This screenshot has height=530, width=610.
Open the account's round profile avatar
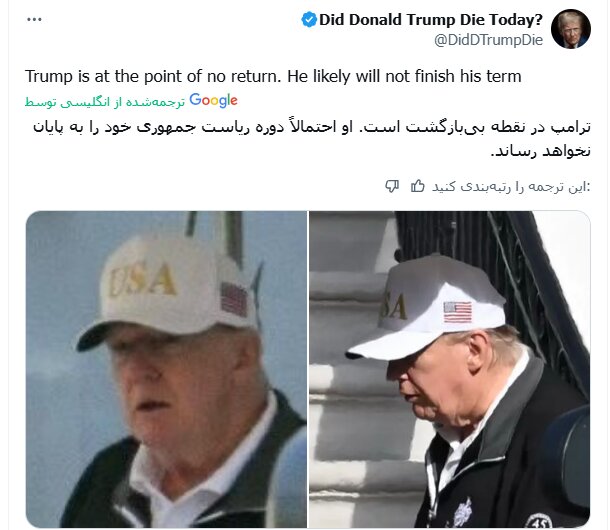(571, 29)
